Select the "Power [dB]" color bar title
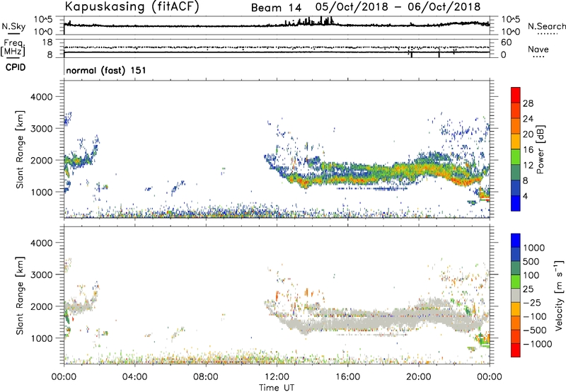Viewport: 566px width, 392px height. click(x=541, y=149)
